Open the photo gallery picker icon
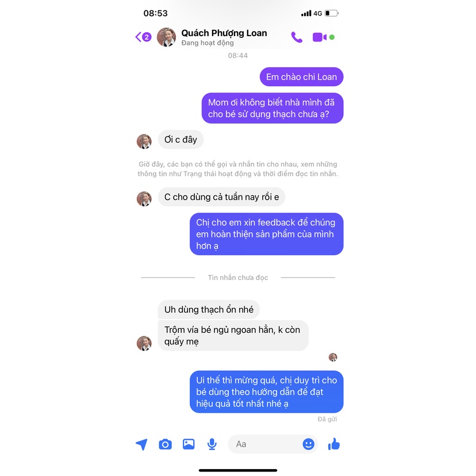Image resolution: width=476 pixels, height=476 pixels. [x=189, y=444]
